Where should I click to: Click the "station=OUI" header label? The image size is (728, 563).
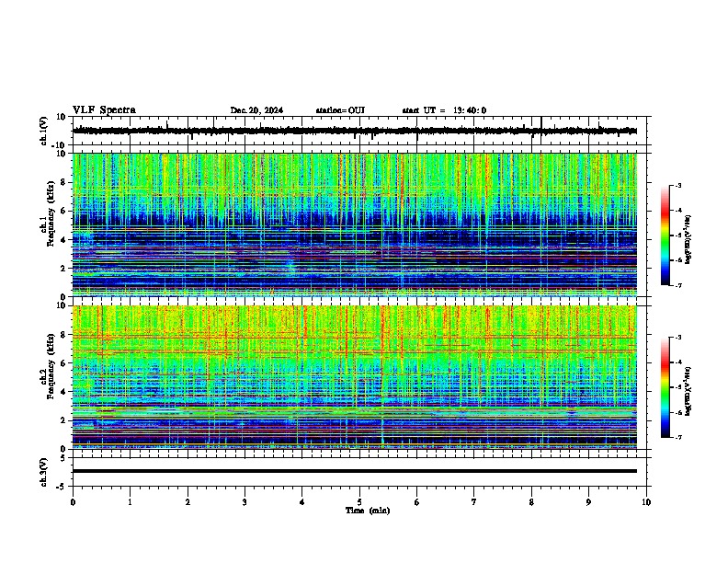(x=340, y=110)
